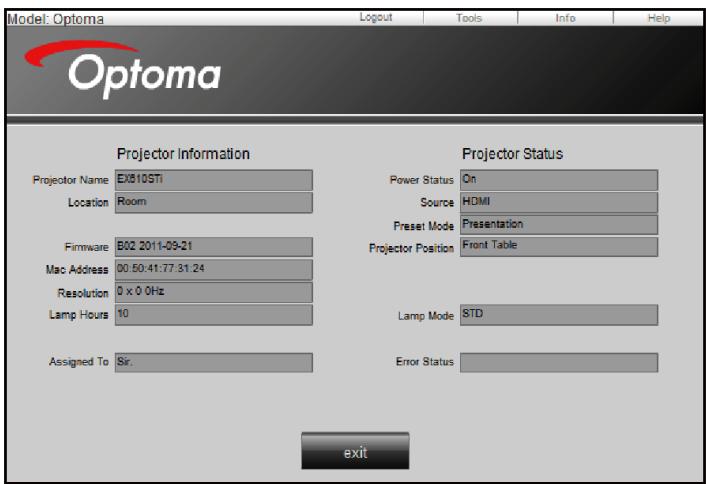Select the Resolution field 0 x 0 0Hz
The width and height of the screenshot is (706, 484).
pyautogui.click(x=213, y=292)
